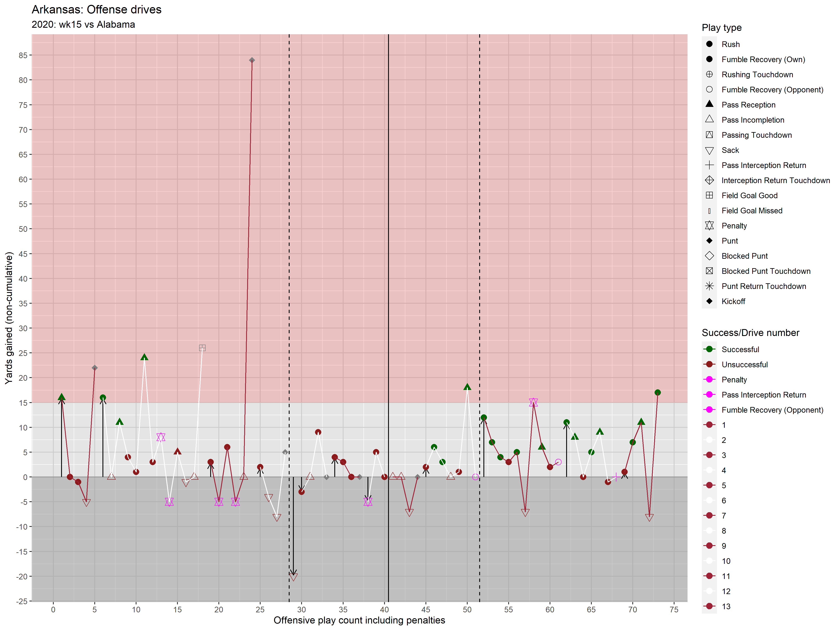The width and height of the screenshot is (840, 630).
Task: Click the Blocked Punt Touchdown legend icon
Action: coord(709,271)
